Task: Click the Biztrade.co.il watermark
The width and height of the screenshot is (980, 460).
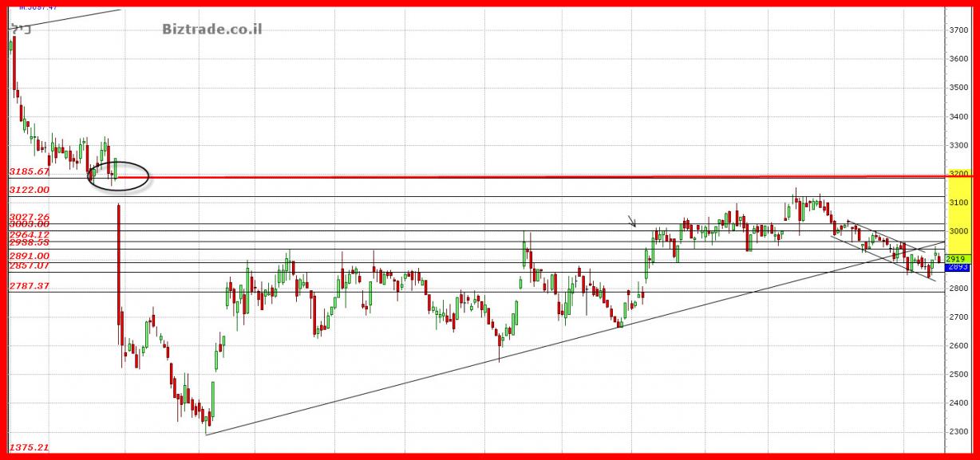Action: click(211, 29)
